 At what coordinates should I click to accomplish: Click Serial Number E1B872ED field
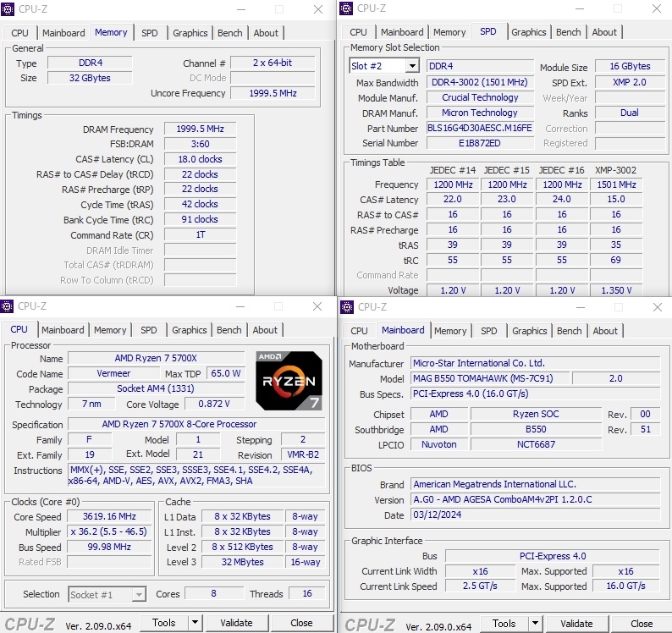point(480,143)
